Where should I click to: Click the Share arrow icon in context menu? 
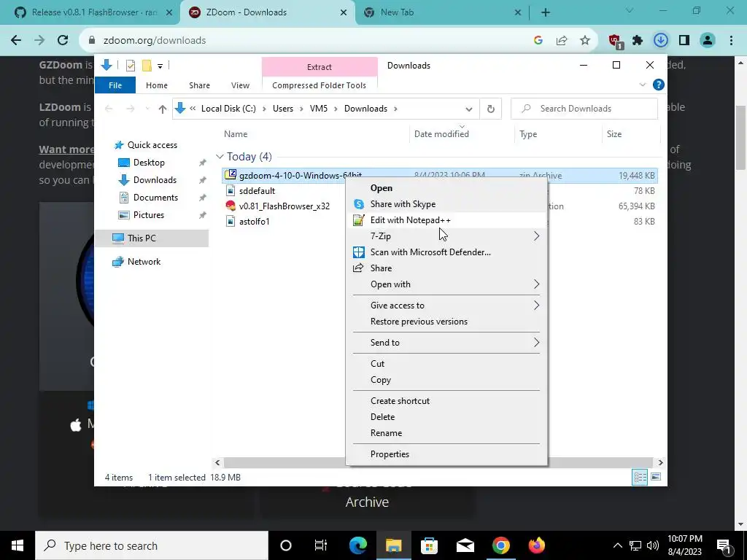tap(358, 268)
